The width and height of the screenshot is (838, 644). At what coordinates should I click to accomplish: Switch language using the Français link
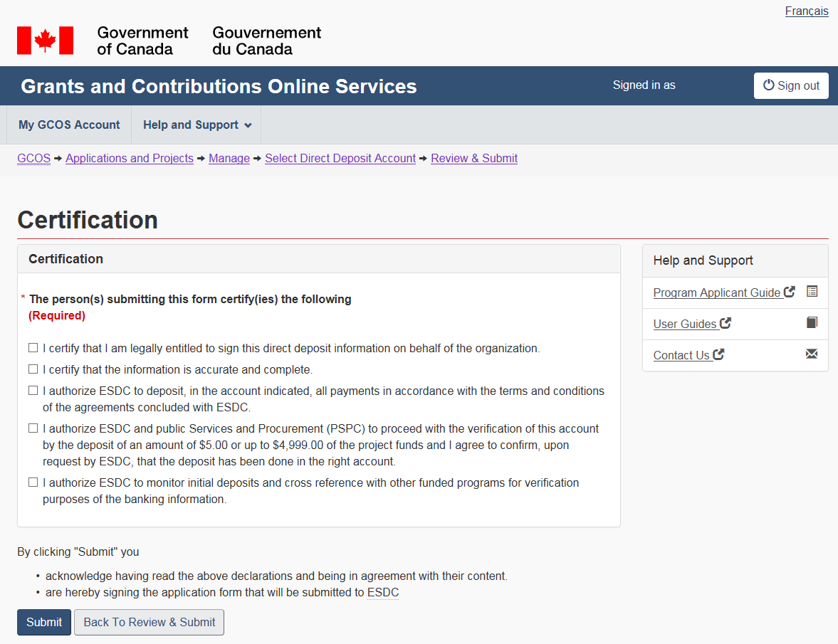[x=807, y=11]
